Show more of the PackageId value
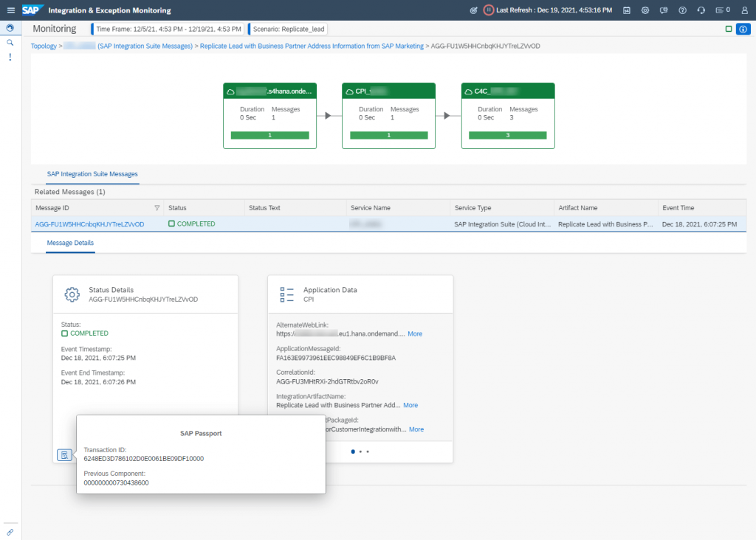756x540 pixels. click(x=416, y=429)
